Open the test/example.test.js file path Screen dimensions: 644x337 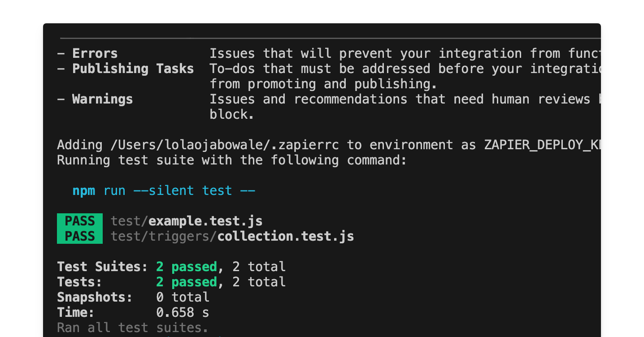(187, 221)
